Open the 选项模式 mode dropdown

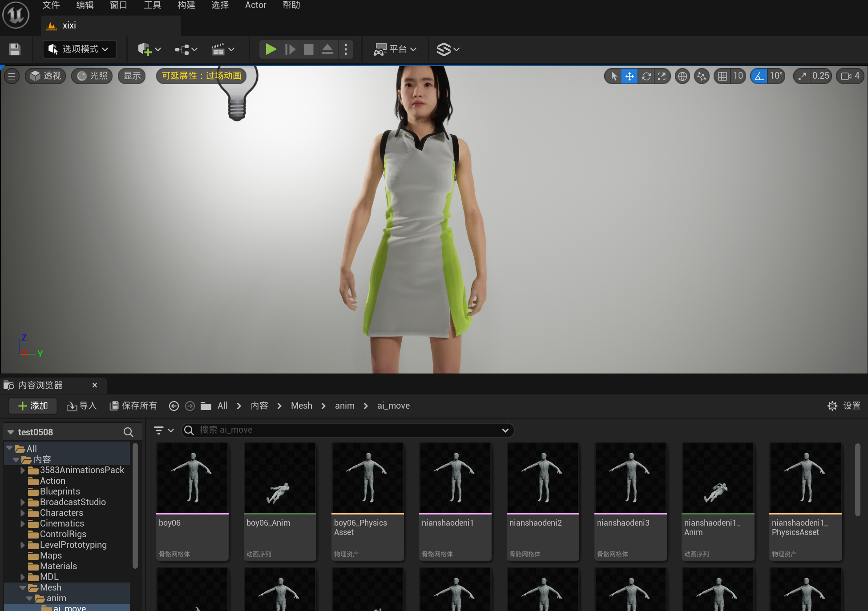pyautogui.click(x=80, y=49)
